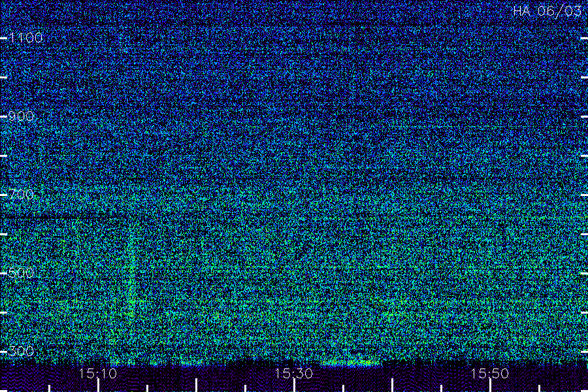Click the time tick mark below 15:10
588x392 pixels.
[98, 385]
